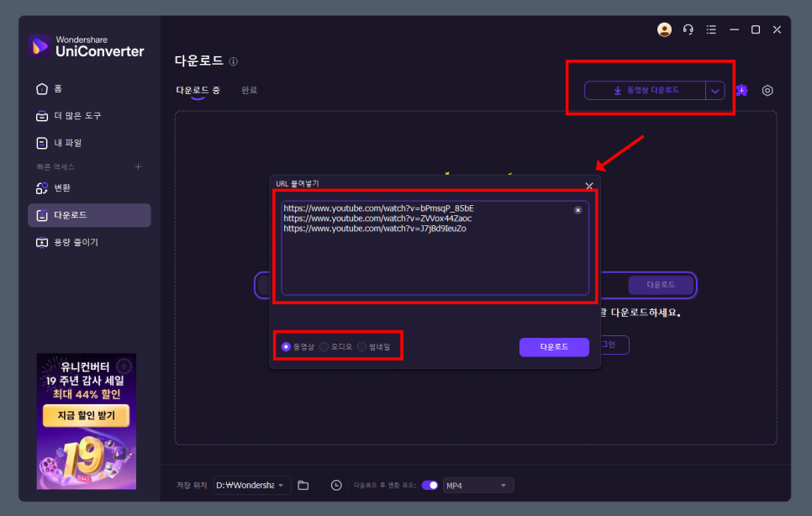Click the 동영상 다운로드 button
The height and width of the screenshot is (516, 812).
pyautogui.click(x=646, y=90)
